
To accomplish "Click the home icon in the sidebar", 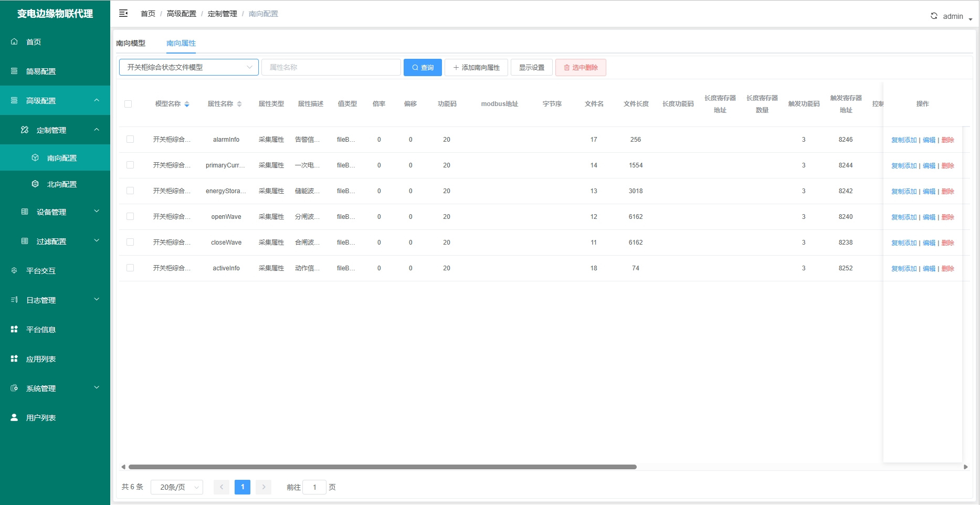I will 15,42.
